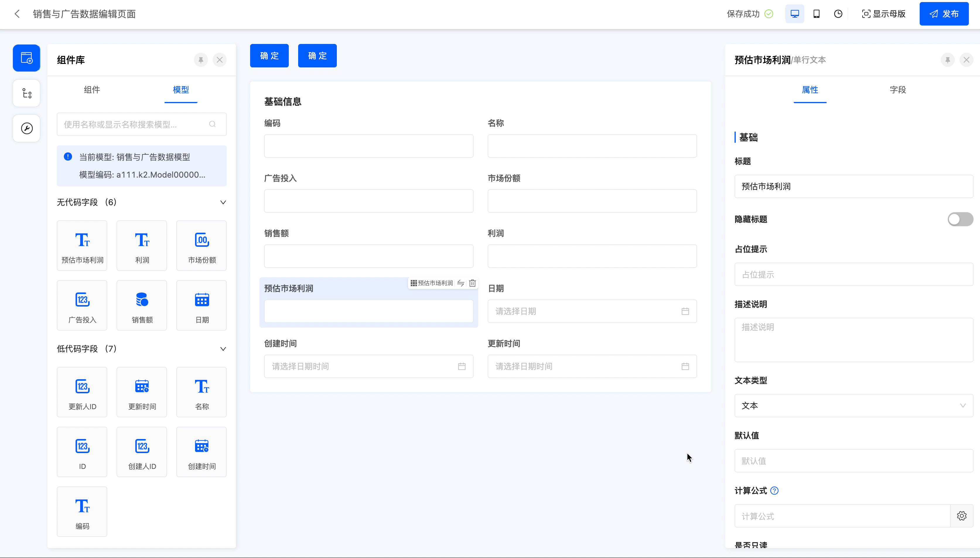The width and height of the screenshot is (980, 558).
Task: Click swap icon on 预估市场利润 toolbar
Action: click(461, 283)
